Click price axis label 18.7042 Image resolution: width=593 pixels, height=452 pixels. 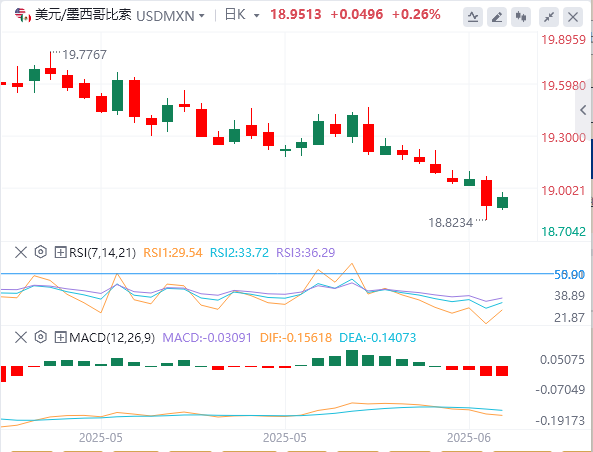click(x=564, y=231)
